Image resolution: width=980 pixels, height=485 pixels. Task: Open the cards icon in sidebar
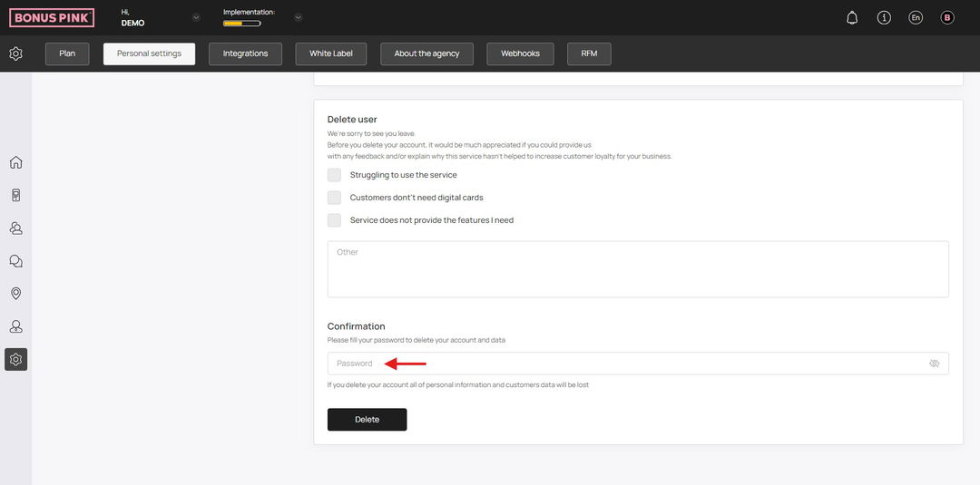click(16, 196)
